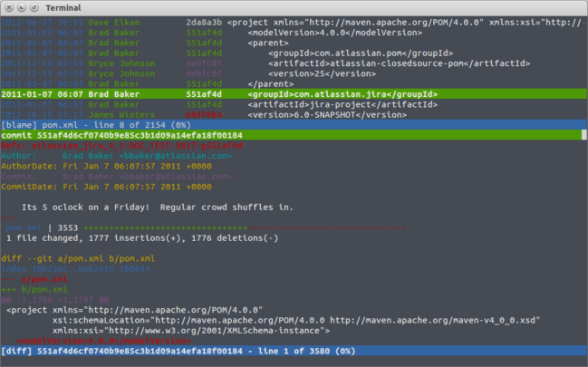Select the pom.xml | 3553 diffstat line
Image resolution: width=588 pixels, height=367 pixels.
(206, 227)
